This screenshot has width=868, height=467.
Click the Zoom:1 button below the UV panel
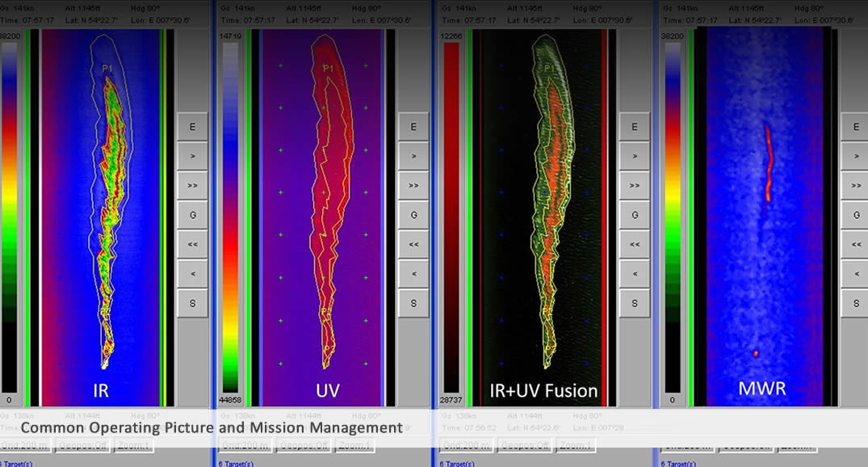[354, 445]
